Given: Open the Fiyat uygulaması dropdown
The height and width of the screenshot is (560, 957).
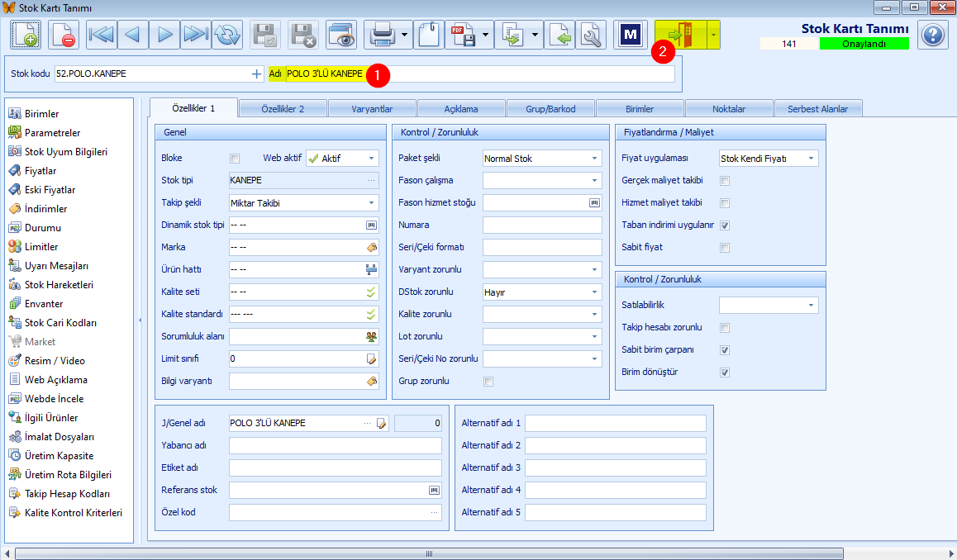Looking at the screenshot, I should [x=811, y=158].
